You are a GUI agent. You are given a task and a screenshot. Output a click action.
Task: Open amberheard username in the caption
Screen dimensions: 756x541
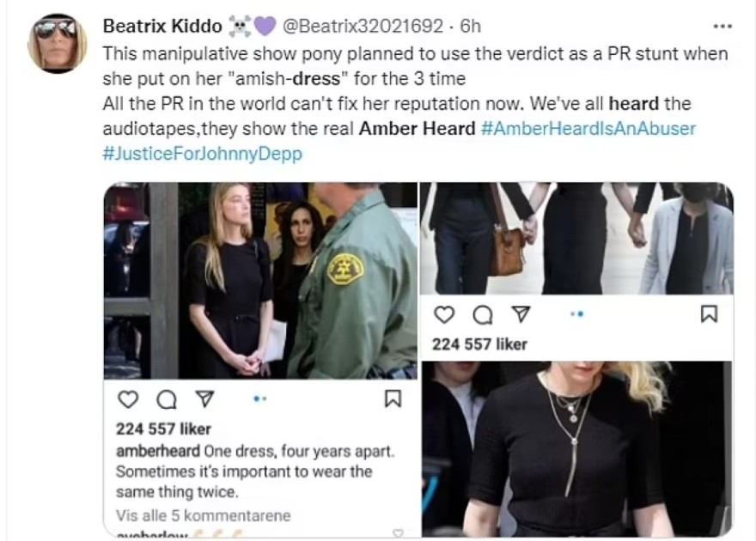point(158,452)
